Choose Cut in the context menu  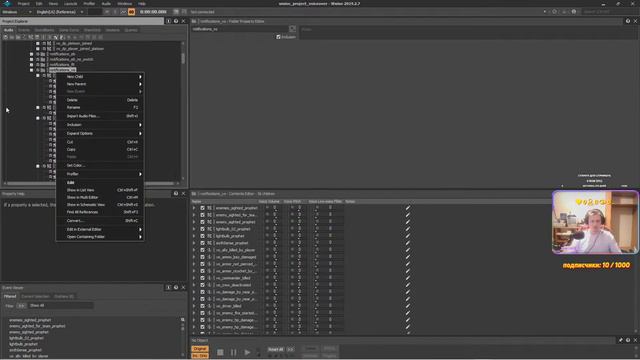(x=100, y=142)
